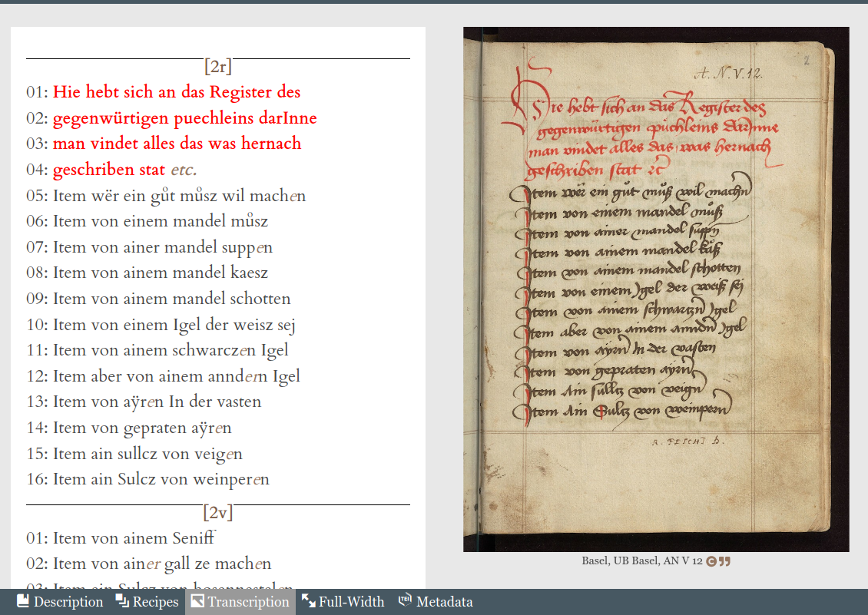The width and height of the screenshot is (868, 615).
Task: Click line 'gegenwürtigen puechleins darInne'
Action: [185, 118]
